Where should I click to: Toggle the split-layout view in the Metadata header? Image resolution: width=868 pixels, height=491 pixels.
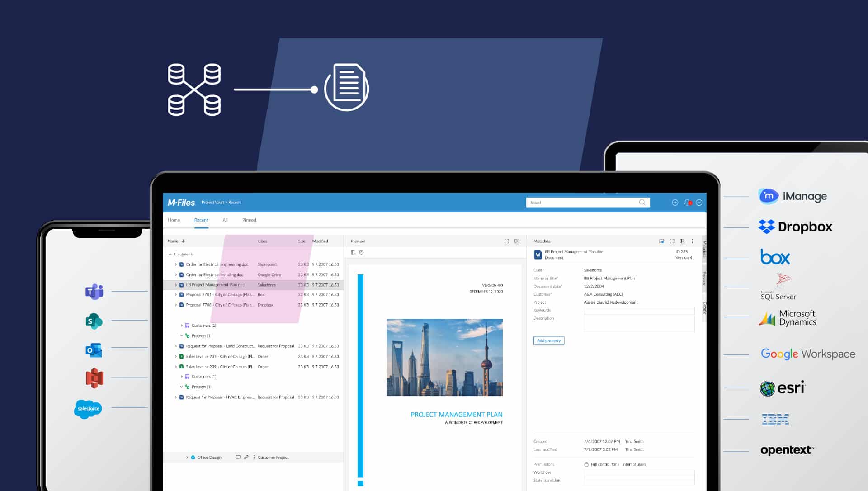[x=683, y=241]
